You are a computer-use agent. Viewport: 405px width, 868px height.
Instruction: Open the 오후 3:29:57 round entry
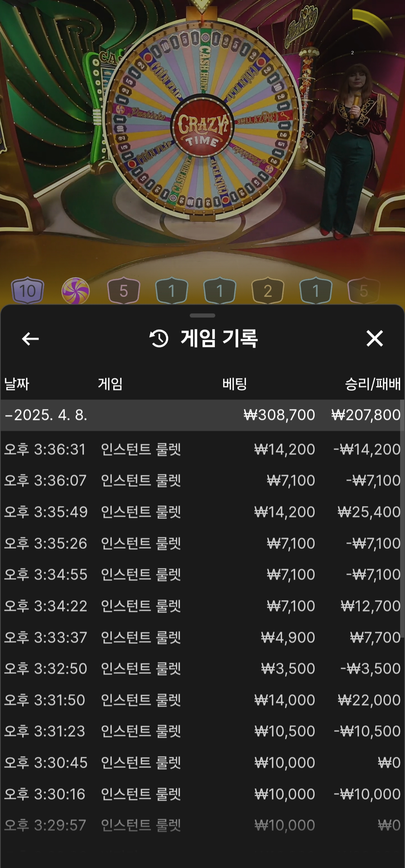(x=202, y=825)
